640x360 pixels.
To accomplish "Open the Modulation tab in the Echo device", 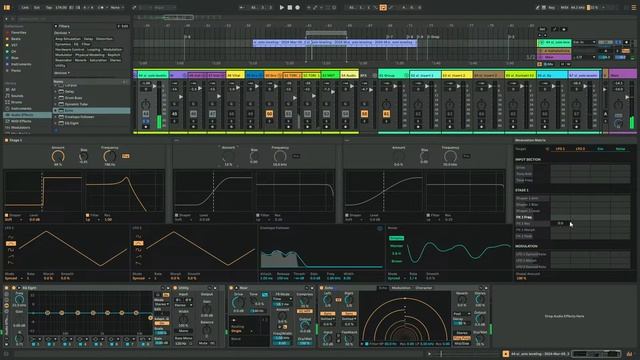I will 401,288.
